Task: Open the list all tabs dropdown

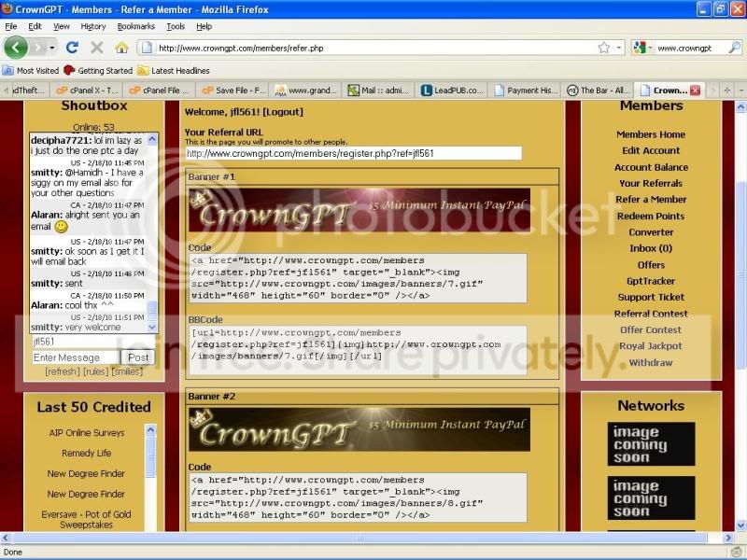Action: click(740, 90)
